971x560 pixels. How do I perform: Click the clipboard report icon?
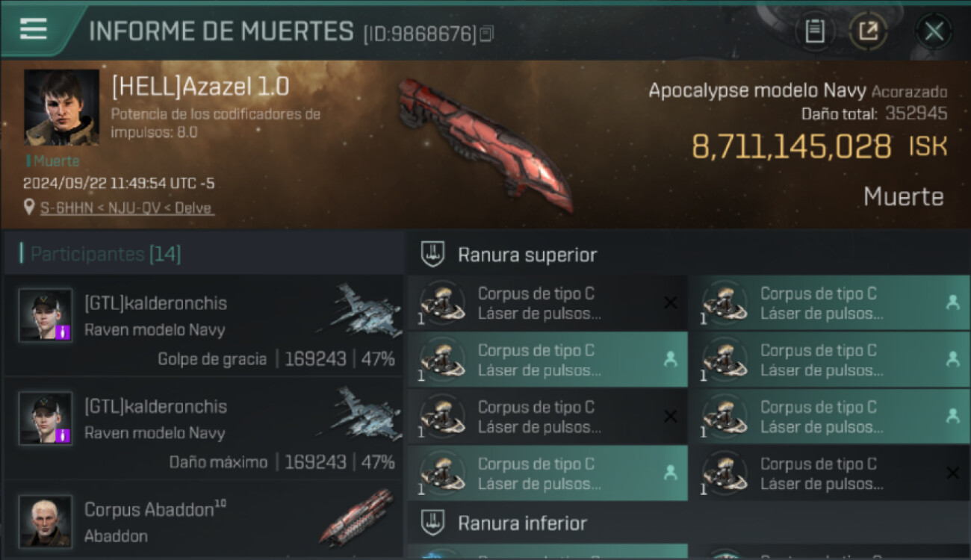(815, 31)
